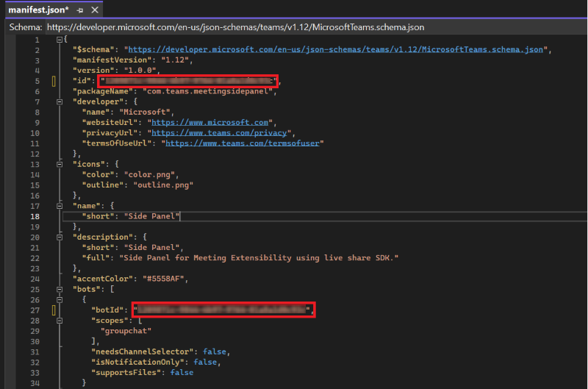
Task: Click the blurred "id" value on line 5
Action: point(189,81)
